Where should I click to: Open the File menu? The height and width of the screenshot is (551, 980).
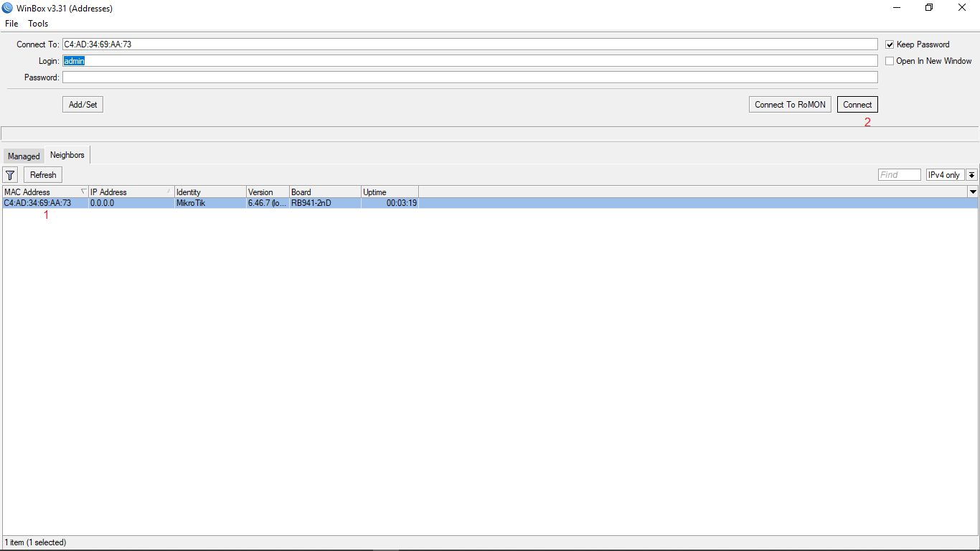point(11,24)
